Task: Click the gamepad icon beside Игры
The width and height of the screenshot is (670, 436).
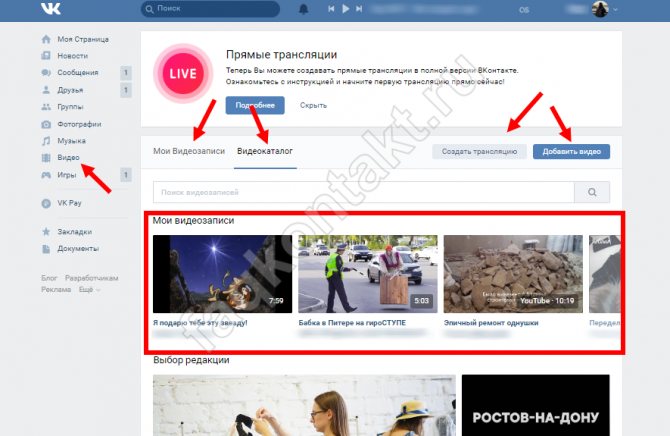Action: 46,175
